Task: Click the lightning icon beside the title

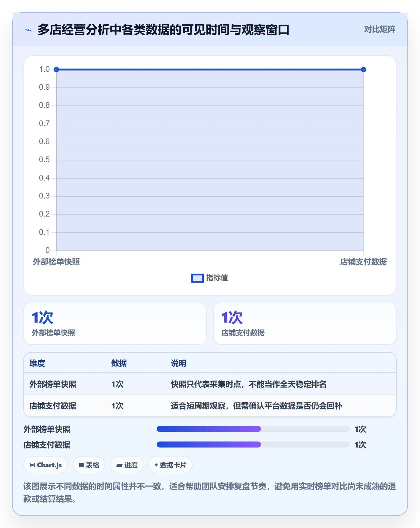Action: 28,30
